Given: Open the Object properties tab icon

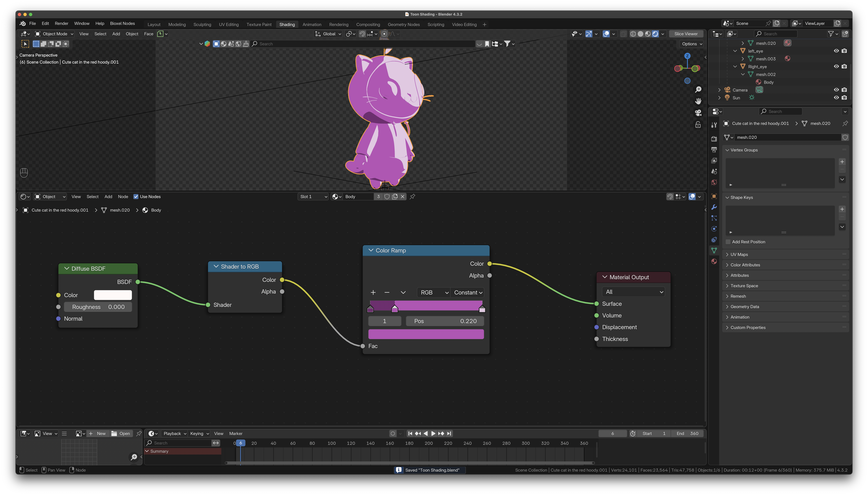Looking at the screenshot, I should pos(714,196).
